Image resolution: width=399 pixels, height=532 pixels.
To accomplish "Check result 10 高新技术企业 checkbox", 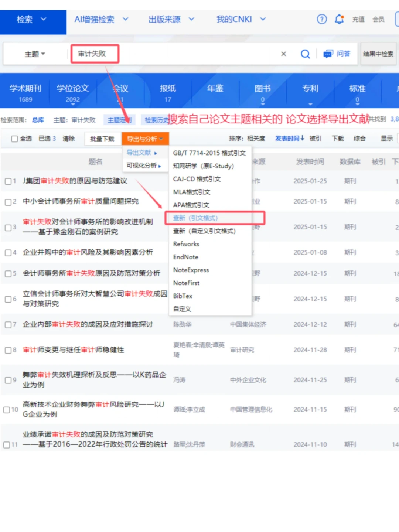I will pos(7,410).
